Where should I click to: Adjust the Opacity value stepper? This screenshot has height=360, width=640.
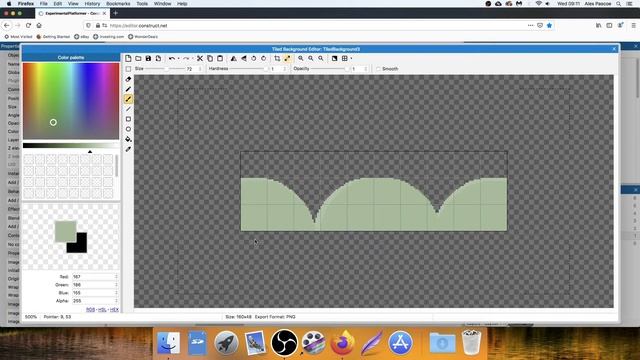[x=366, y=69]
